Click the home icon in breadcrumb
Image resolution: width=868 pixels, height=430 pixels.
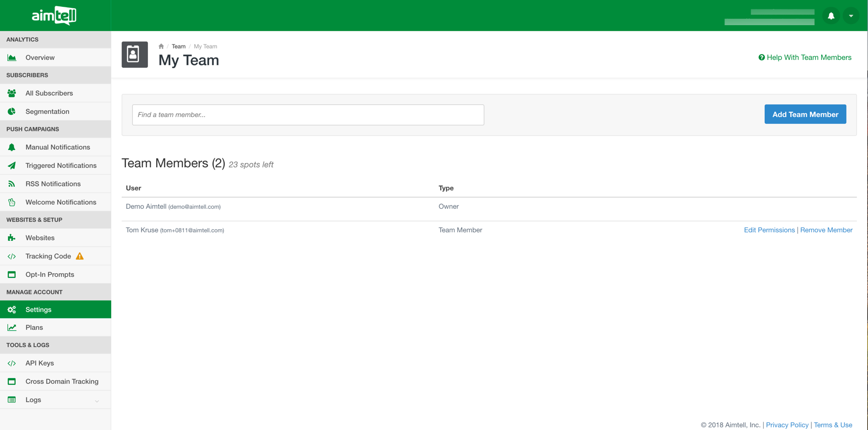[x=161, y=46]
